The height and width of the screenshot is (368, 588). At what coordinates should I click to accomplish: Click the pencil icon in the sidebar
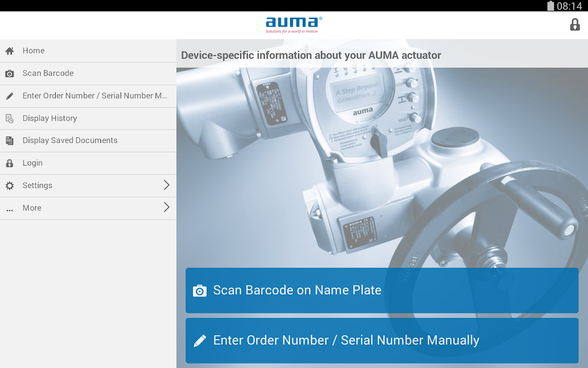coord(10,96)
